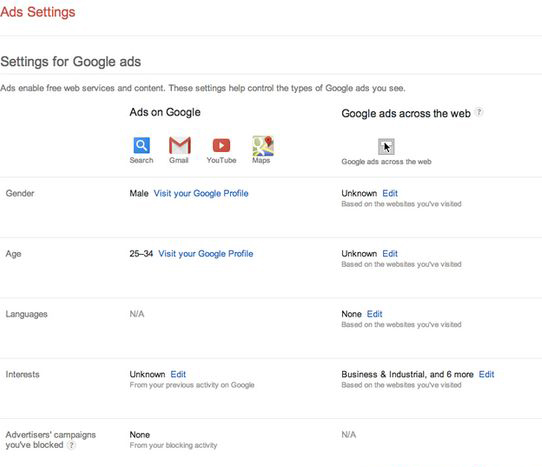542x467 pixels.
Task: Click the Male gender value
Action: point(139,193)
